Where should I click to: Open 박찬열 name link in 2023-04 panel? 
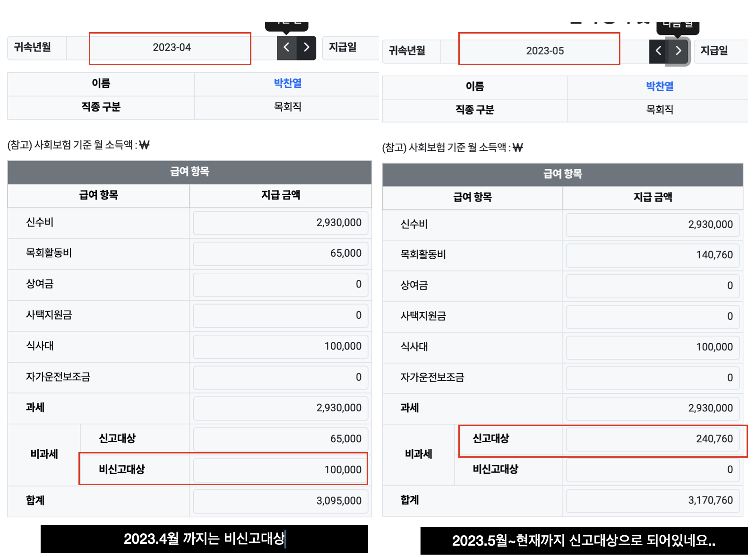[x=287, y=83]
